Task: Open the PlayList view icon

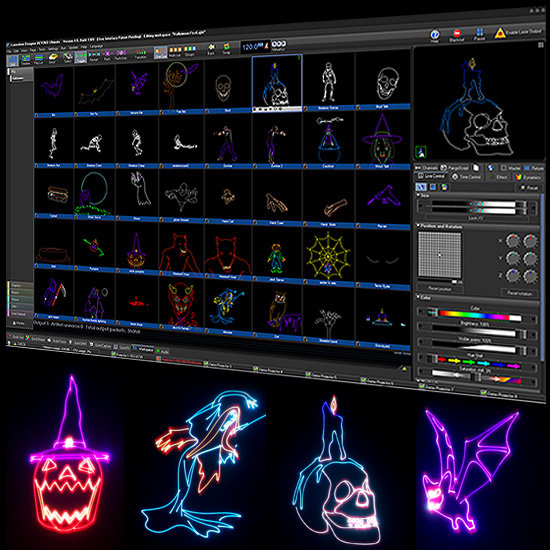Action: pyautogui.click(x=39, y=59)
